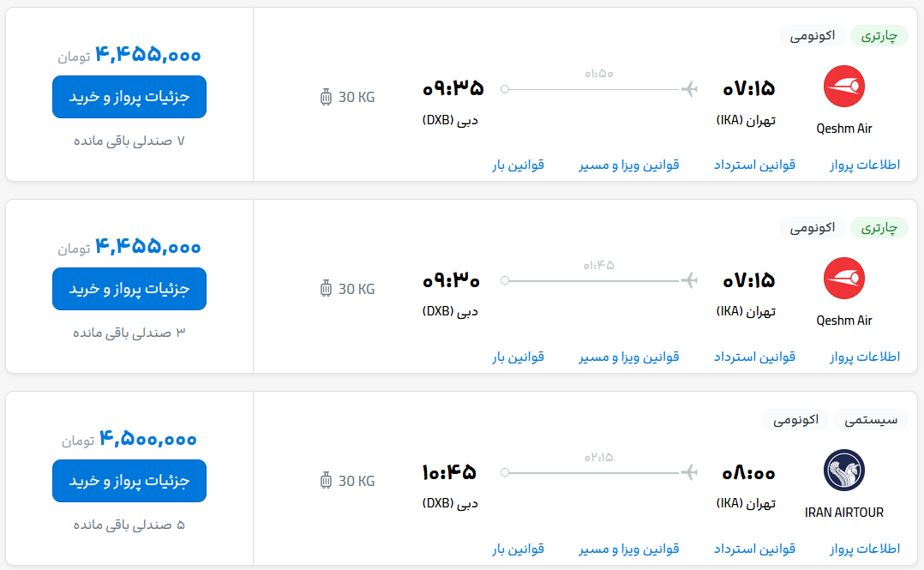Click the purchase button for the 09:35 arrival flight
The height and width of the screenshot is (570, 924).
pyautogui.click(x=129, y=97)
